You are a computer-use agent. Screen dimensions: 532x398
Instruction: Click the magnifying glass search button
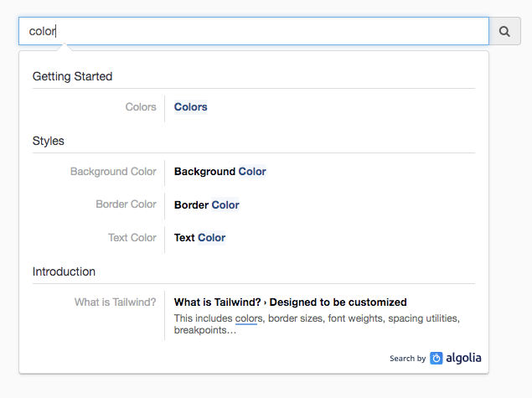click(504, 31)
